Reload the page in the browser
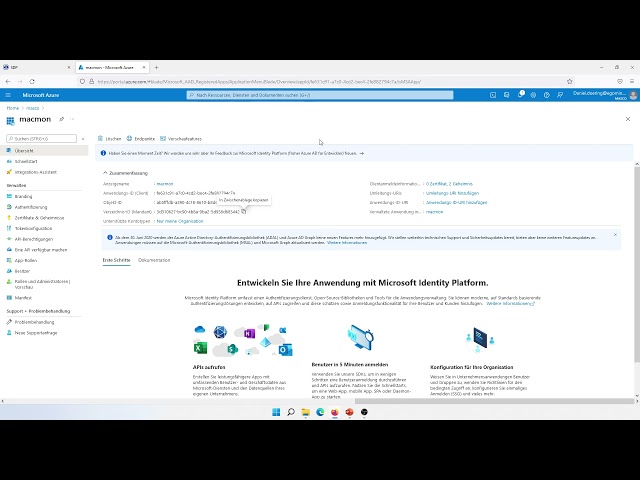640x480 pixels. (x=32, y=82)
